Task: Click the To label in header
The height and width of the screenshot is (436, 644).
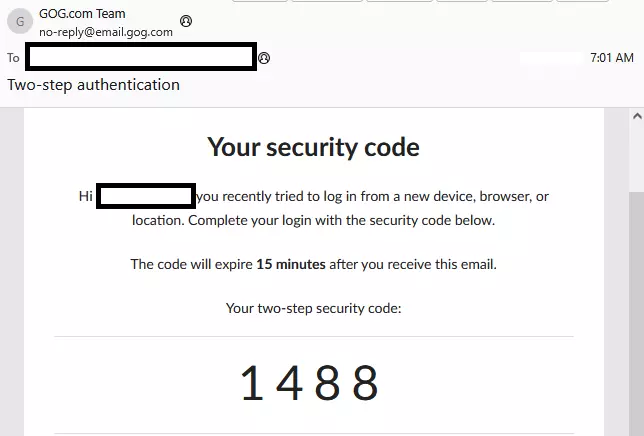Action: (13, 58)
